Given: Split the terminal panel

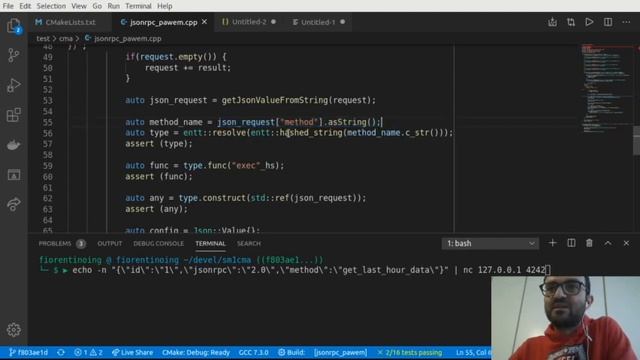Looking at the screenshot, I should coord(571,243).
